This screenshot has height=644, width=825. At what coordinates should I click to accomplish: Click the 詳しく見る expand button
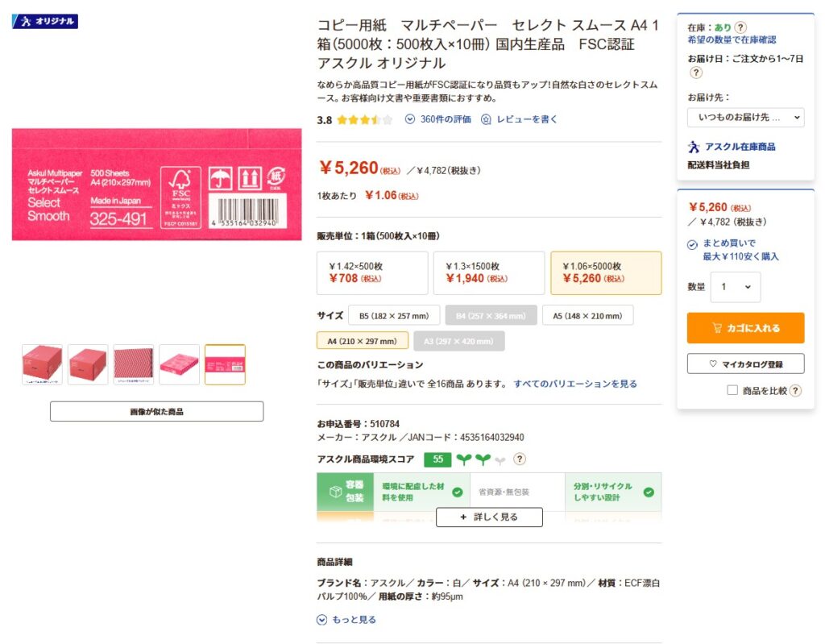pyautogui.click(x=489, y=517)
